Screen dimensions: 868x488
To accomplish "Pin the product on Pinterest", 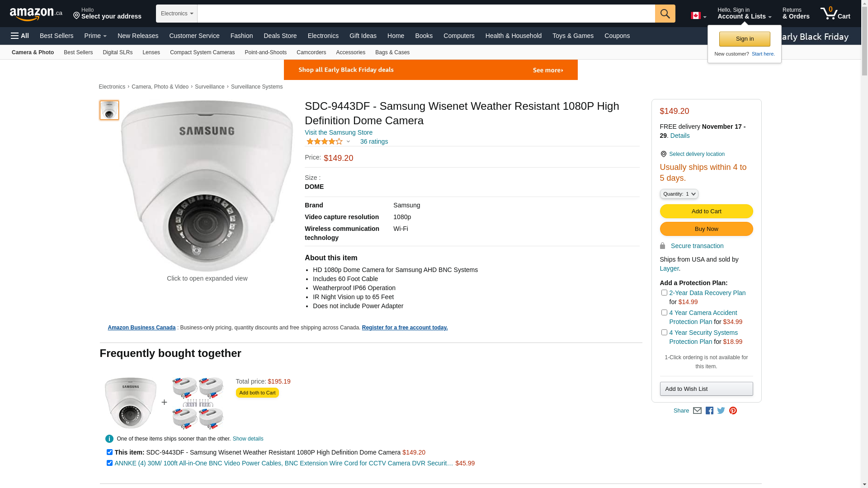I will coord(733,411).
